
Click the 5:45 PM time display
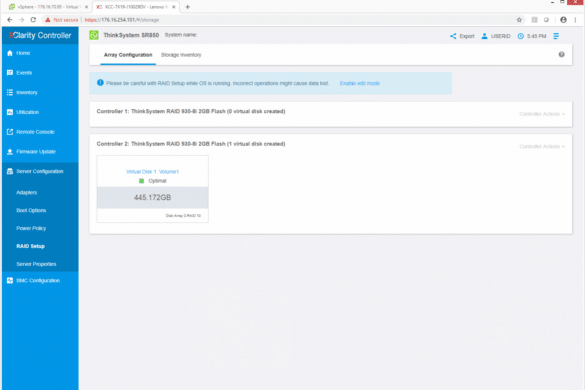tap(536, 36)
